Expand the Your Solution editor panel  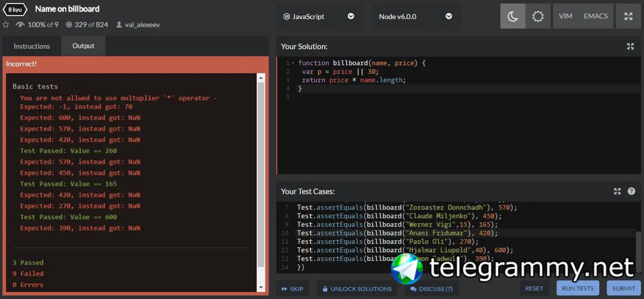pos(630,46)
